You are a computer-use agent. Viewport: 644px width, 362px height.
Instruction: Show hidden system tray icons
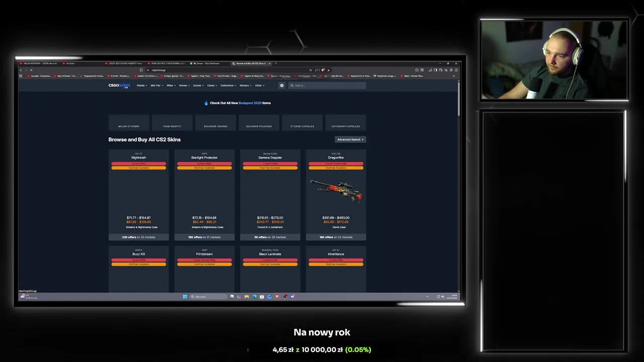point(427,297)
